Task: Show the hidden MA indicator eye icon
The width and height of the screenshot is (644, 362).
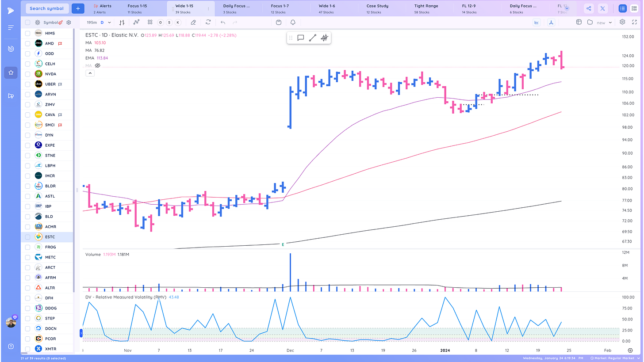Action: [x=98, y=65]
